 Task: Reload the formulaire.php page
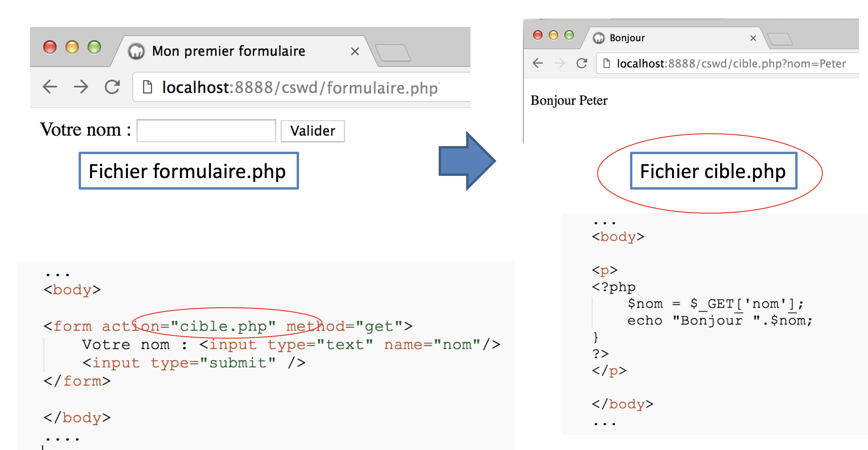(x=112, y=87)
